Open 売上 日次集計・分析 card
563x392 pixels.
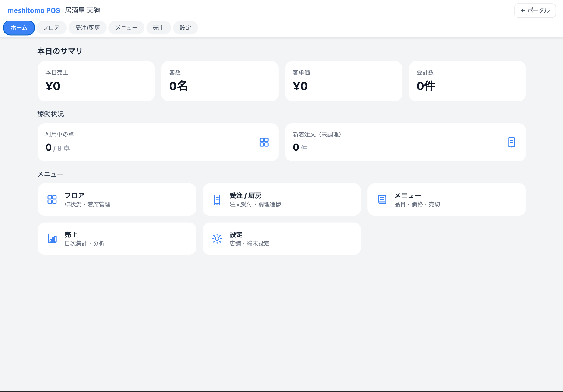[x=117, y=239]
